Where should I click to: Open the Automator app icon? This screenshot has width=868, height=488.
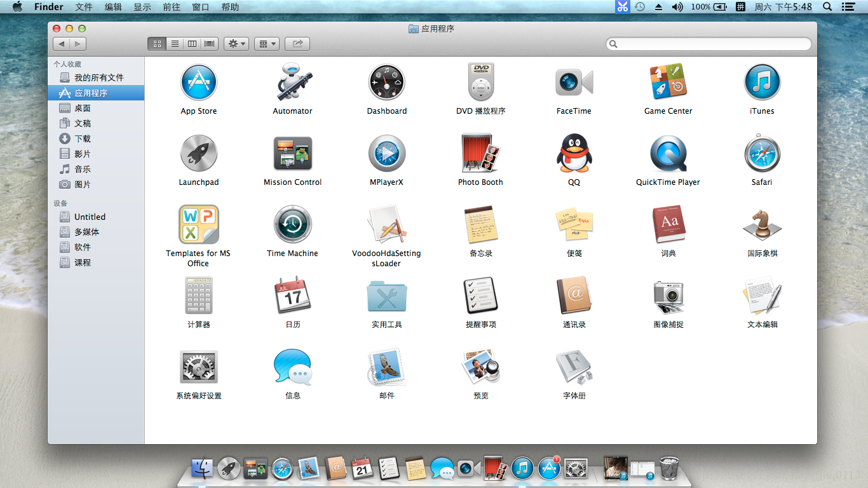(x=292, y=83)
